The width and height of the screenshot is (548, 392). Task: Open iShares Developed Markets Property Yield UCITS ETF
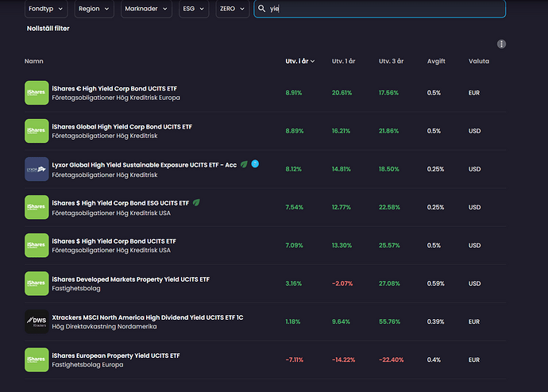coord(131,279)
